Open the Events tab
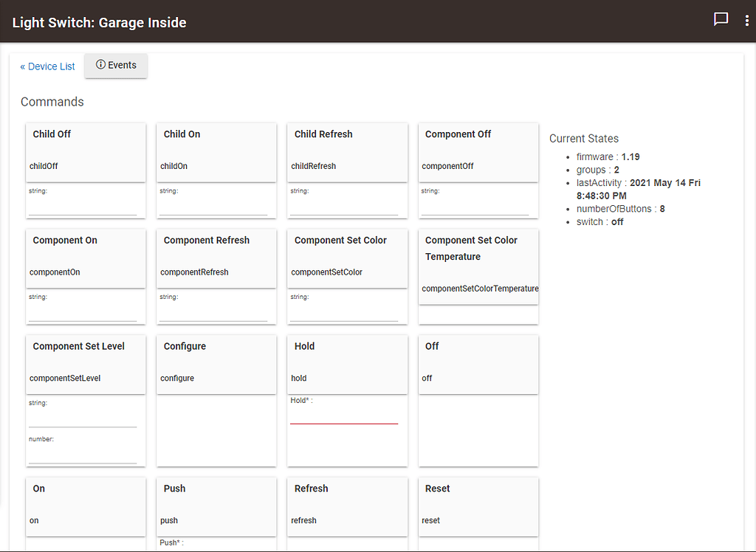 [116, 66]
